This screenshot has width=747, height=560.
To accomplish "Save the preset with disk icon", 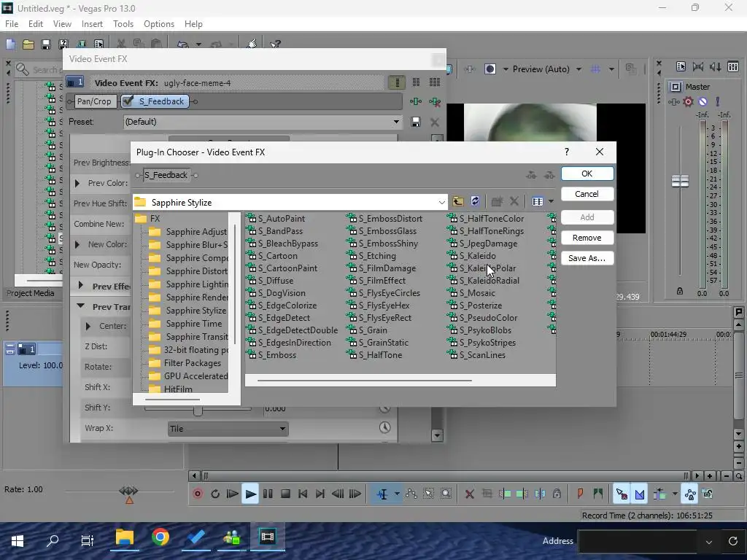I will [x=415, y=122].
